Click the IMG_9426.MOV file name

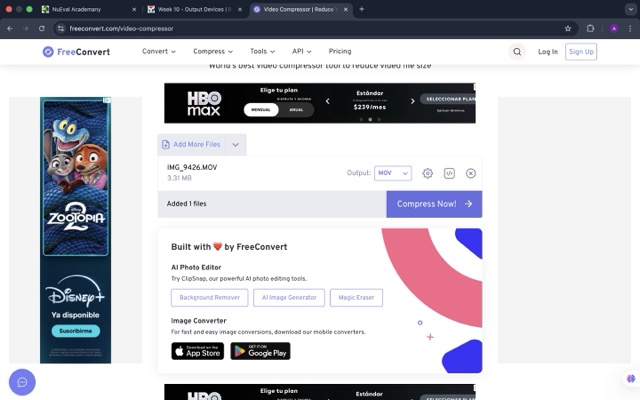192,168
